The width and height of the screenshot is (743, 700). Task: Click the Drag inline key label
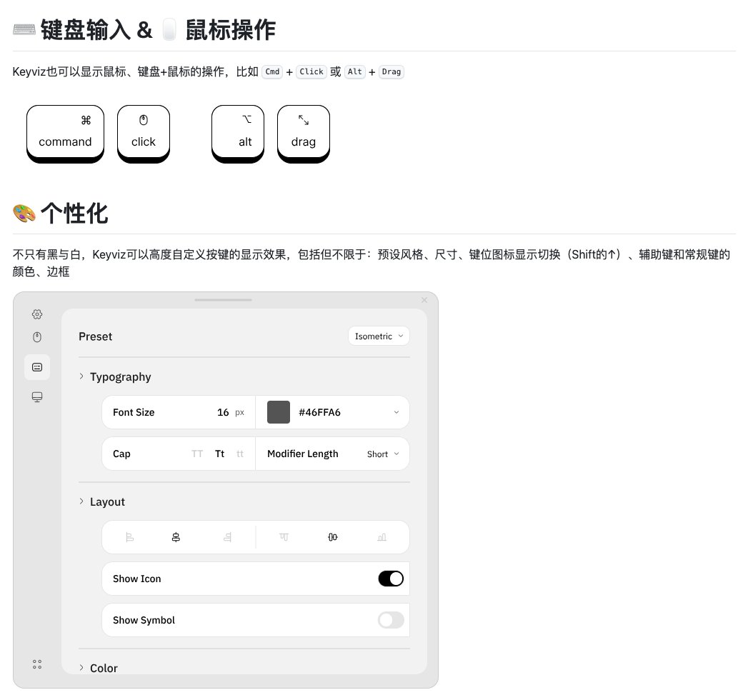click(392, 72)
